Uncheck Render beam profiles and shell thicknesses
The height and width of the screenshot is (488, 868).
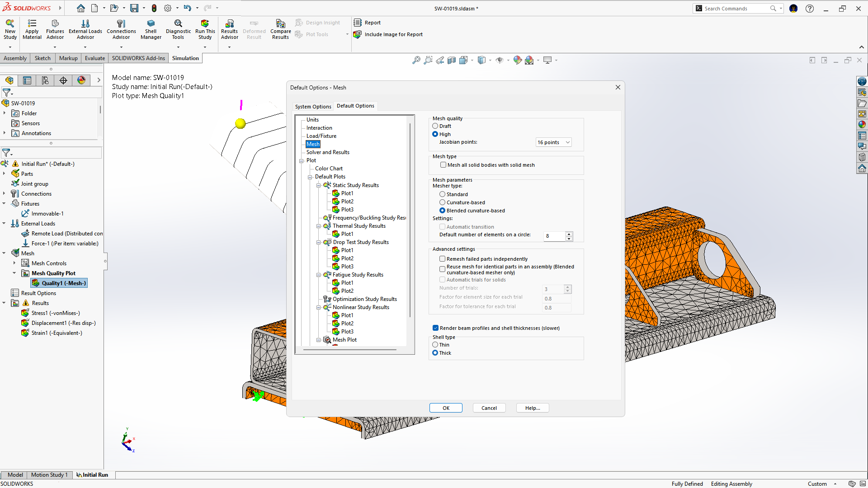point(435,328)
